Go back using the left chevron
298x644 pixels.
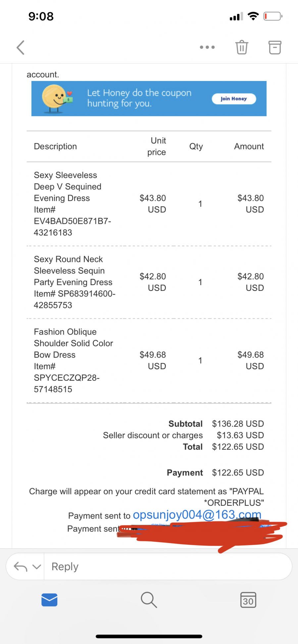pyautogui.click(x=21, y=47)
